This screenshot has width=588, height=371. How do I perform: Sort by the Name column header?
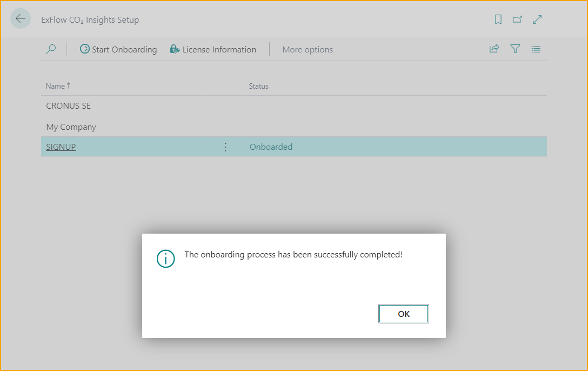(x=55, y=86)
